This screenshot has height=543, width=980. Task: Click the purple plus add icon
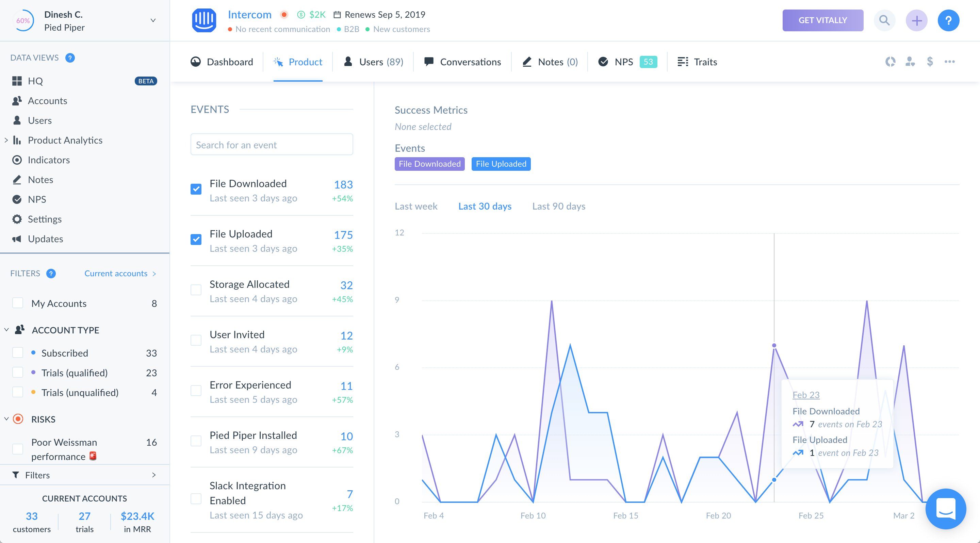916,20
